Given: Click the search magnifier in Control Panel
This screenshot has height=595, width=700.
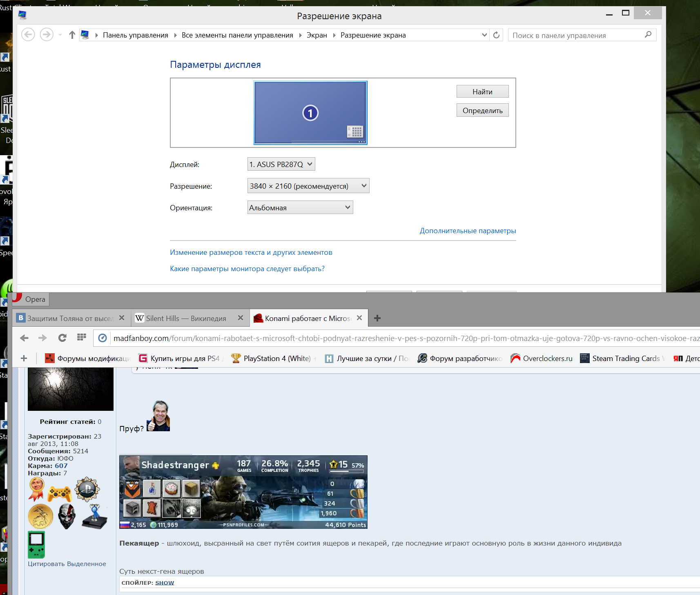Looking at the screenshot, I should 648,35.
